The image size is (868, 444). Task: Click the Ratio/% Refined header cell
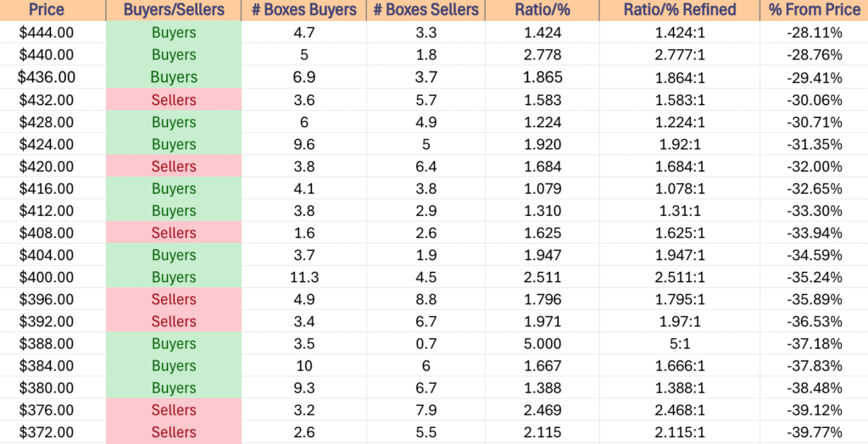point(680,10)
